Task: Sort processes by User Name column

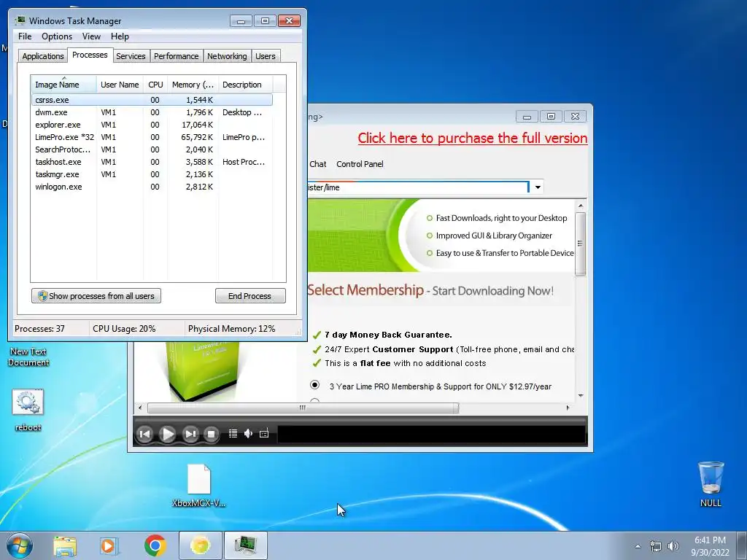Action: tap(120, 85)
